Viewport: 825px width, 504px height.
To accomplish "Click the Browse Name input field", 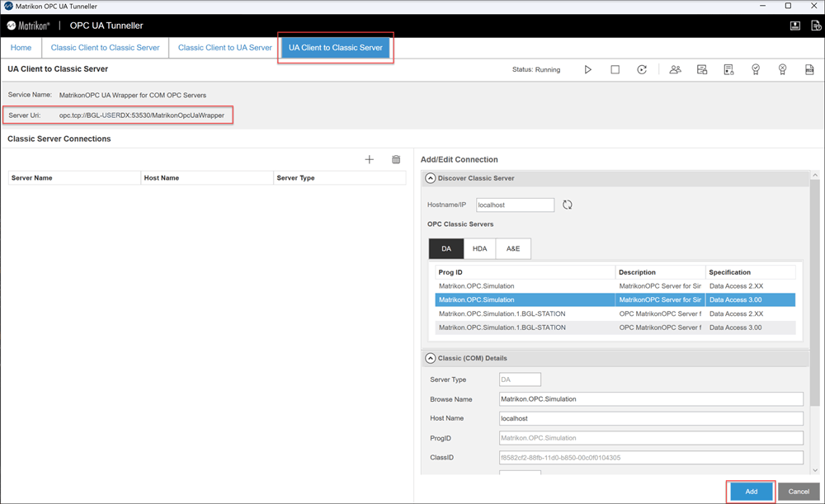I will pos(651,398).
